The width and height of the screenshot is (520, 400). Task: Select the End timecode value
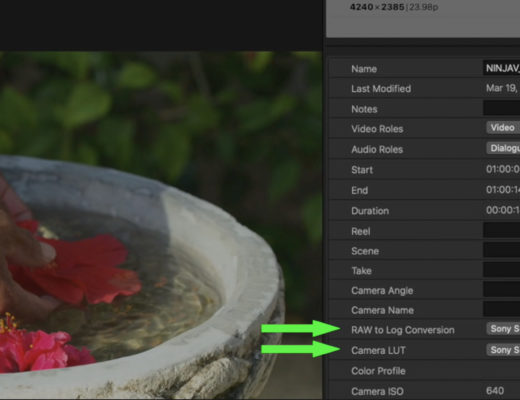click(x=503, y=190)
